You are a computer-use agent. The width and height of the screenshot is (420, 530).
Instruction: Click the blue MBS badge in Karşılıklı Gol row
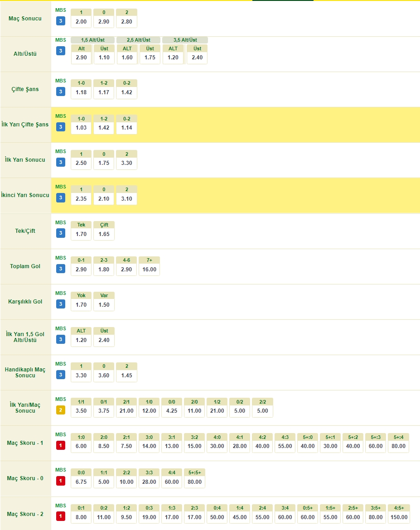click(61, 304)
